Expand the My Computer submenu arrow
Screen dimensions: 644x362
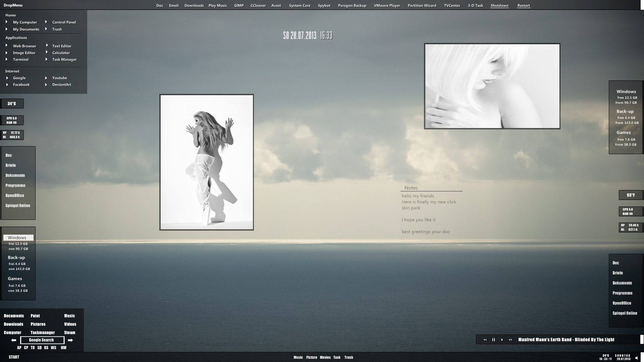pyautogui.click(x=6, y=22)
